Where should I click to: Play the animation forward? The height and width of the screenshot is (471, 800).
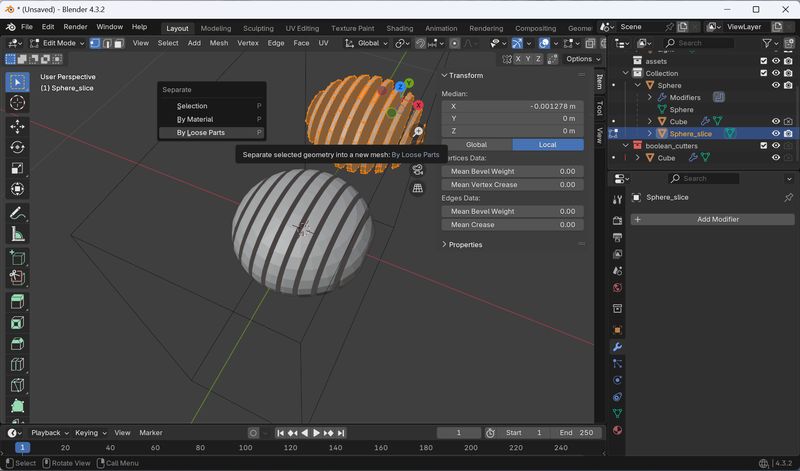316,433
